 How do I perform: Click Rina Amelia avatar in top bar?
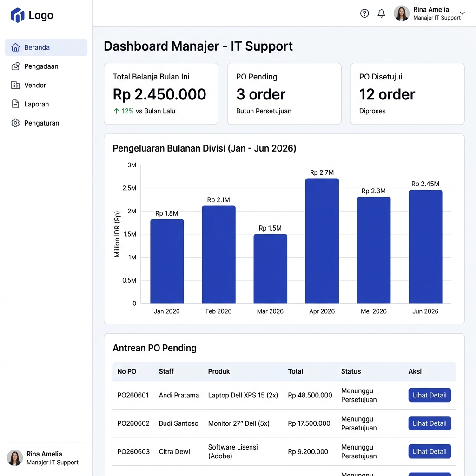[401, 13]
